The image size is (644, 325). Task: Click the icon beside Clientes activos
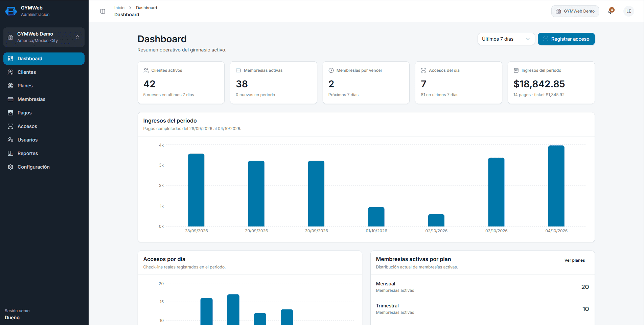146,70
